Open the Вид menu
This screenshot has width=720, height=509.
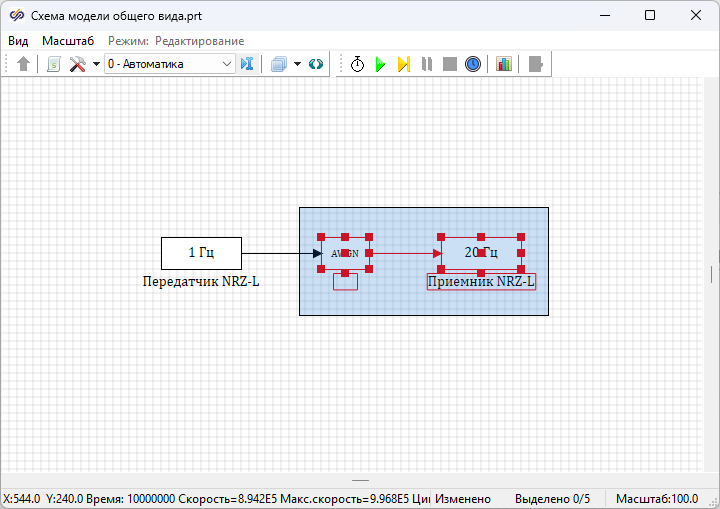click(x=18, y=41)
